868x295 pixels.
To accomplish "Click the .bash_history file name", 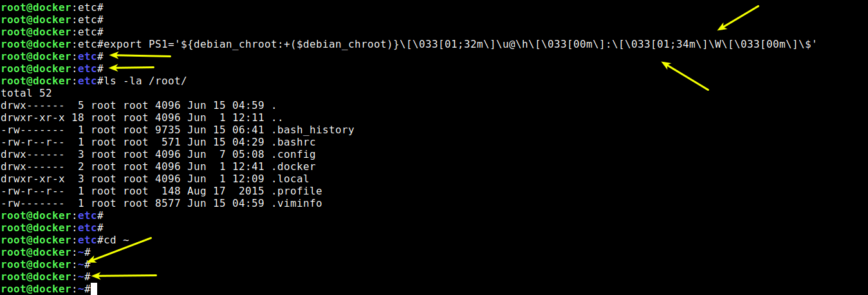I will pos(313,129).
